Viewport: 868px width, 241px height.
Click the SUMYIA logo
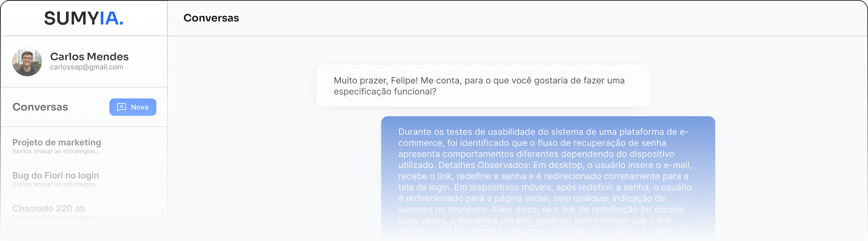click(x=84, y=18)
